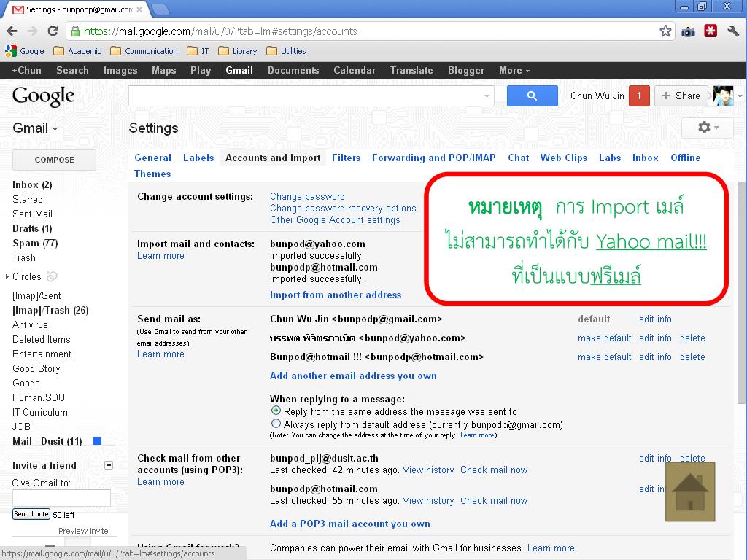
Task: Close the Settings browser tab
Action: click(x=139, y=9)
